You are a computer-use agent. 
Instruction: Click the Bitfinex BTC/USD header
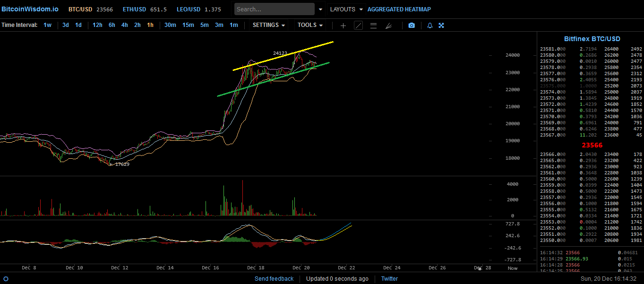coord(592,39)
